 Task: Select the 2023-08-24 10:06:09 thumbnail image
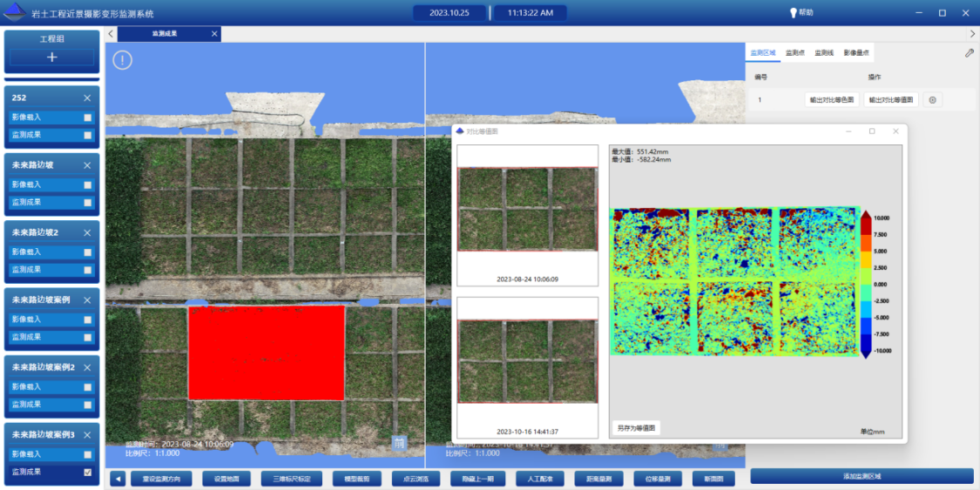[x=527, y=210]
